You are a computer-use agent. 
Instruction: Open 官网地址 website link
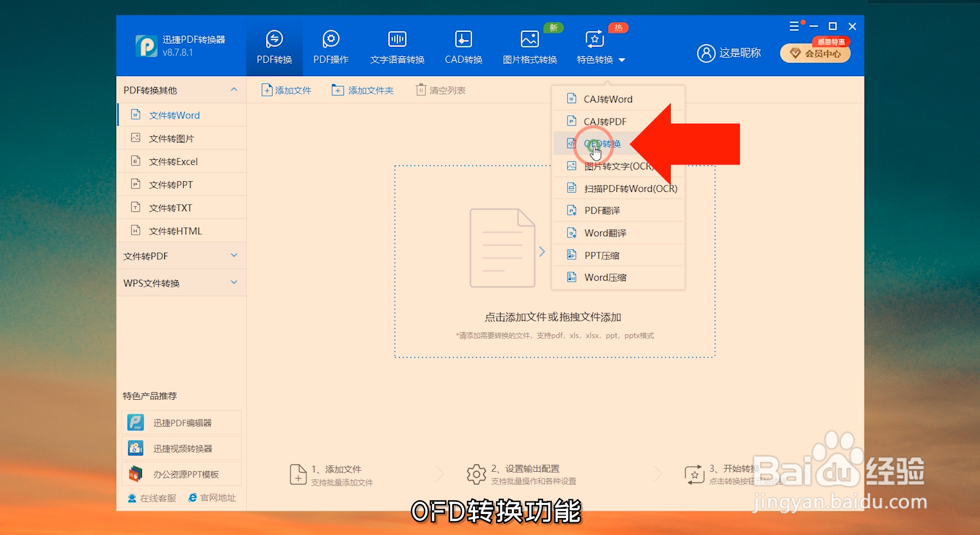(212, 498)
